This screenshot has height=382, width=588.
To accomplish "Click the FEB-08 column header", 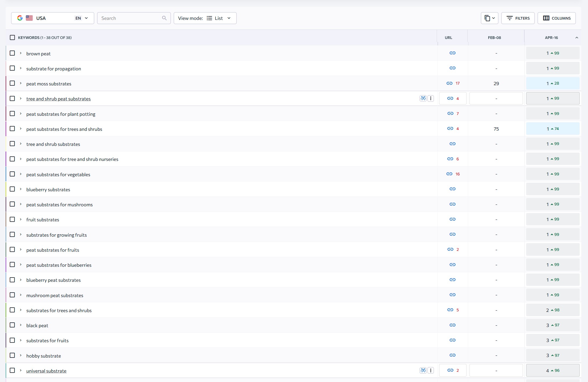I will tap(494, 38).
